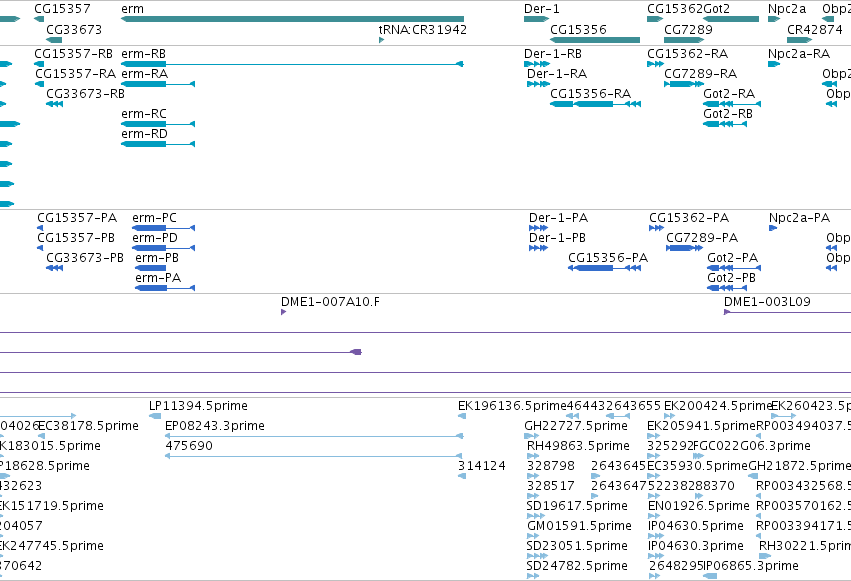The image size is (851, 581).
Task: Select the erm-RA transcript label
Action: 144,74
